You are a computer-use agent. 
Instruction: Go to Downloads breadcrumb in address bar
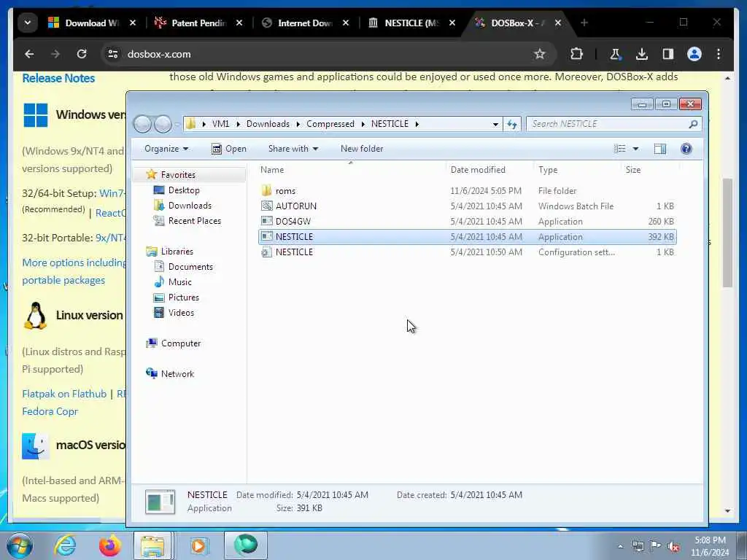pos(268,124)
